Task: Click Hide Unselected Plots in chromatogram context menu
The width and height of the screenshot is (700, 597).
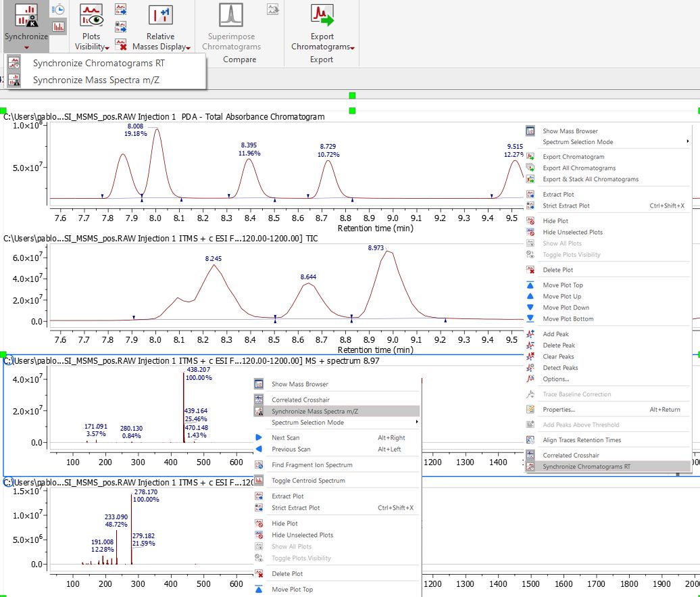Action: tap(607, 232)
